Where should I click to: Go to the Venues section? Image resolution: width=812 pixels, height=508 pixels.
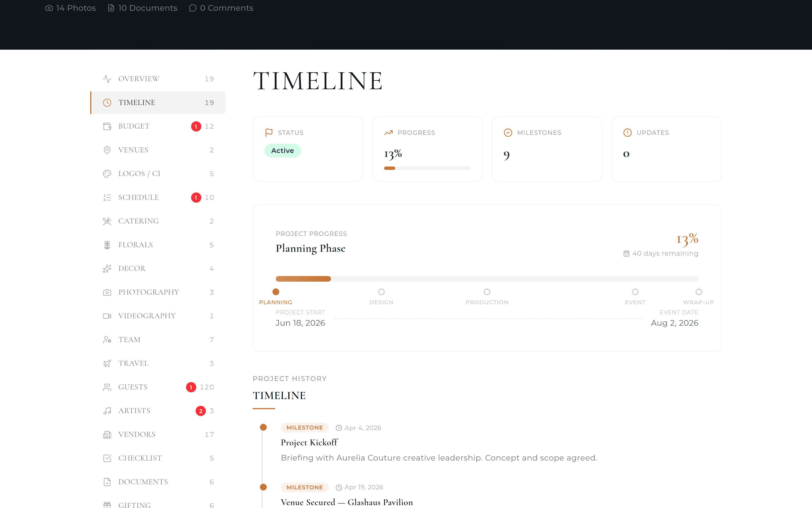(158, 150)
